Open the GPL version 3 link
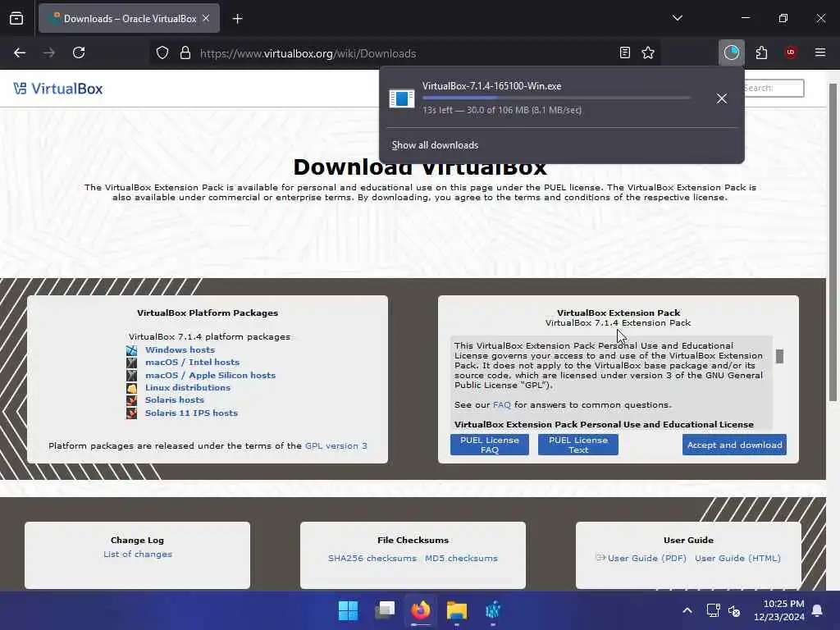This screenshot has height=630, width=840. click(336, 445)
